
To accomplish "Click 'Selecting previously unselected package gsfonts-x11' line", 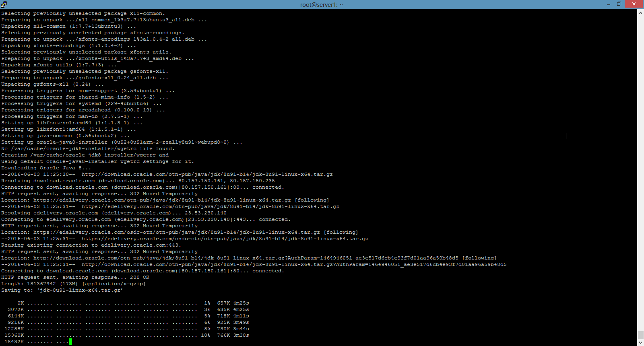I will pos(85,71).
